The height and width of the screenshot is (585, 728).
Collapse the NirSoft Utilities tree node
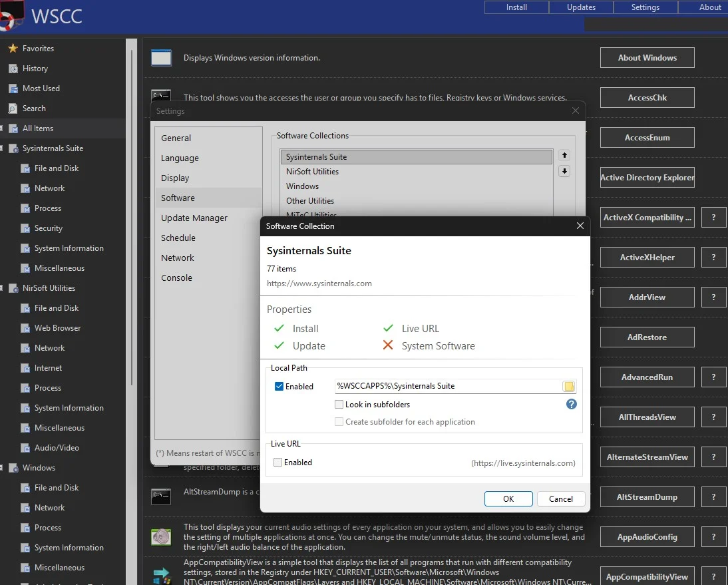pyautogui.click(x=1, y=288)
